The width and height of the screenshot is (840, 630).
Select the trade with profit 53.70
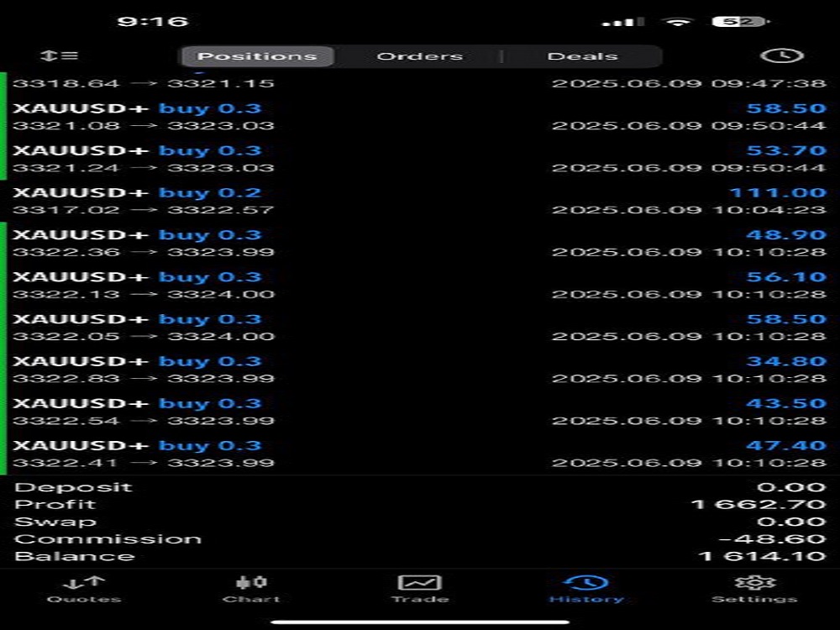pos(420,159)
